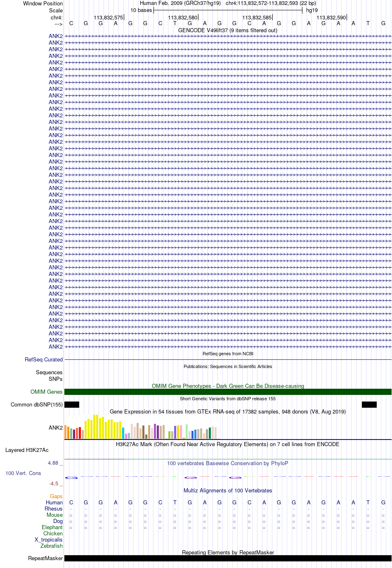Open the GENCODE V49lift37 track title

228,30
